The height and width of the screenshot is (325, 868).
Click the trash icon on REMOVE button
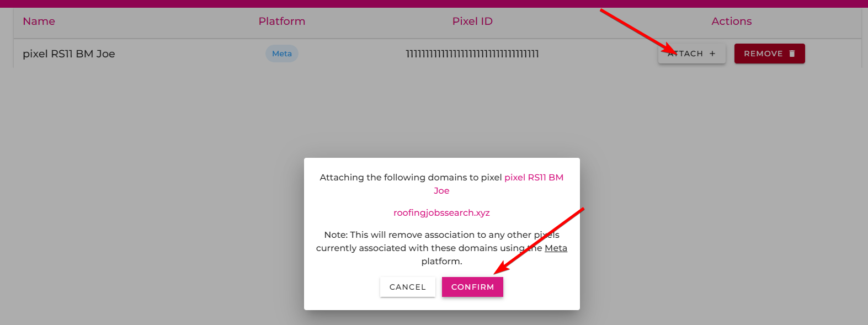click(792, 54)
